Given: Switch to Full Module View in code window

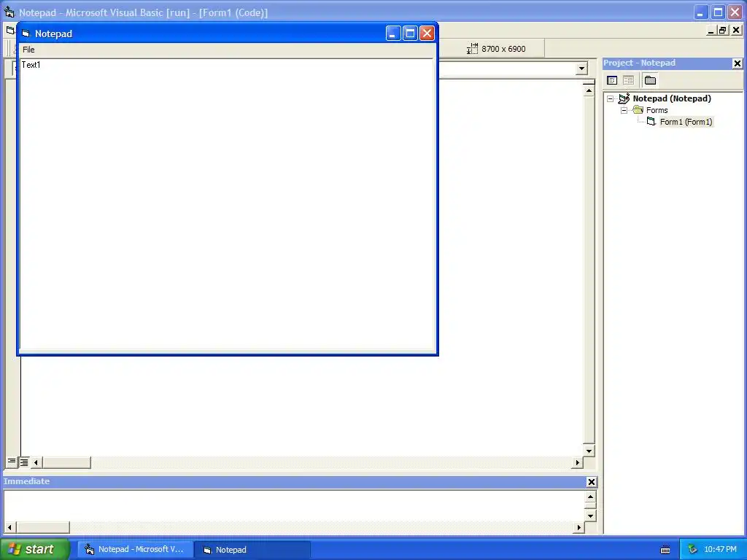Looking at the screenshot, I should tap(24, 462).
